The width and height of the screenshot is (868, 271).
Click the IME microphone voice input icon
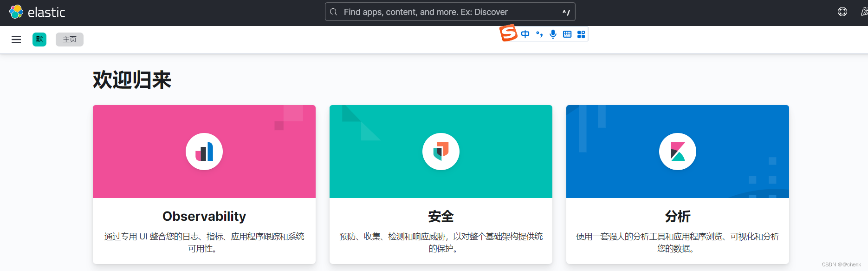pos(553,34)
